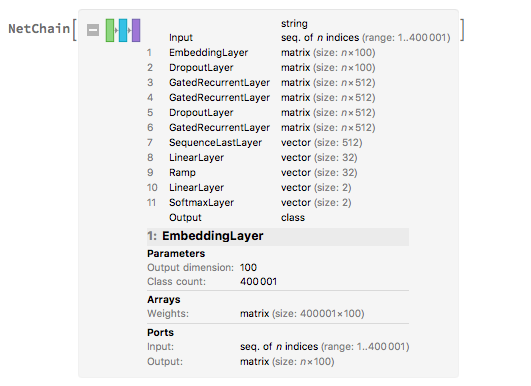Collapse the 1: EmbeddingLayer detail header
The width and height of the screenshot is (531, 386).
tap(278, 236)
